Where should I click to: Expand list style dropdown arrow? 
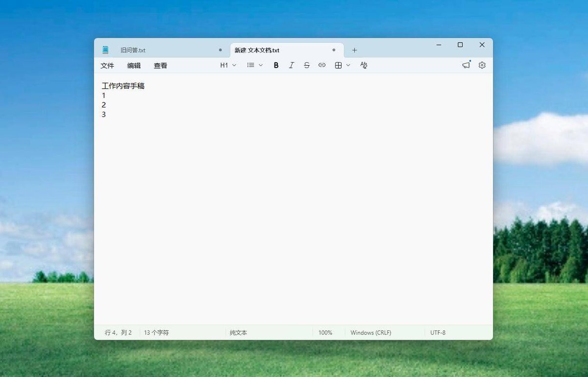pyautogui.click(x=261, y=65)
